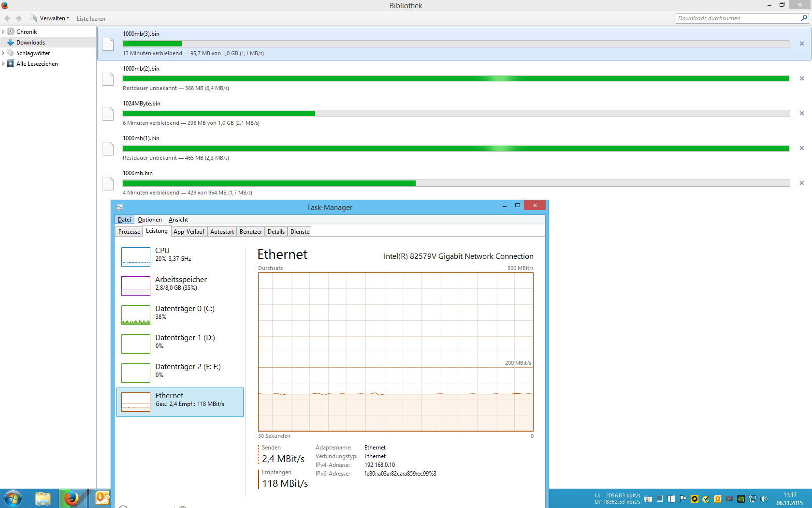
Task: Cancel the 1000mb(3).bin download
Action: point(802,44)
